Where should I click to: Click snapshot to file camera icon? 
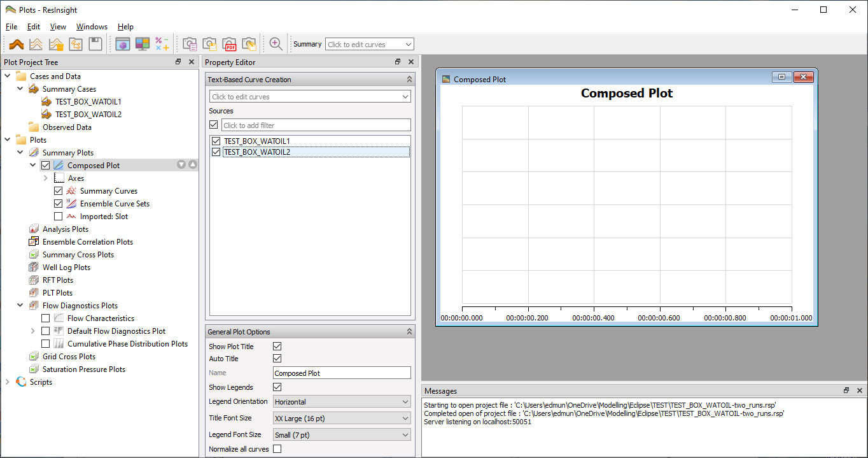click(x=209, y=44)
